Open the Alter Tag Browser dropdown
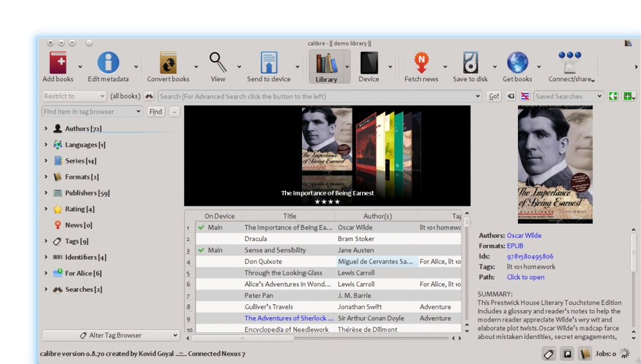641x364 pixels. (111, 335)
